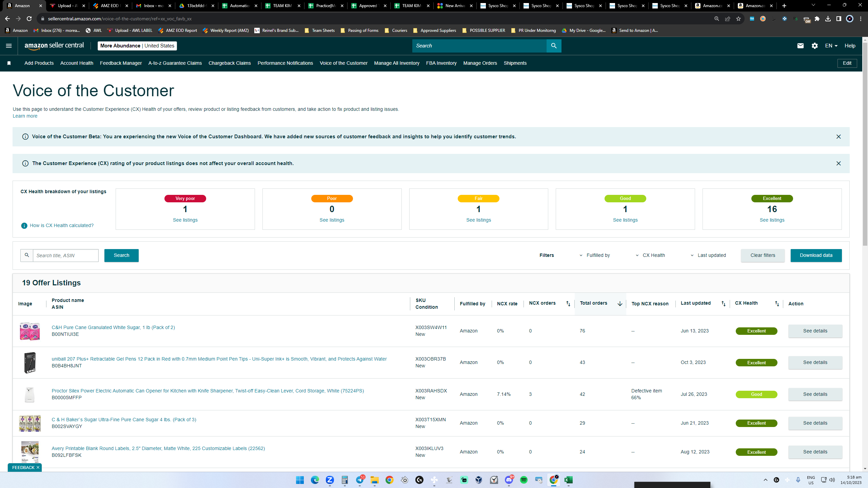See listings under Excellent CX Health

click(x=772, y=220)
